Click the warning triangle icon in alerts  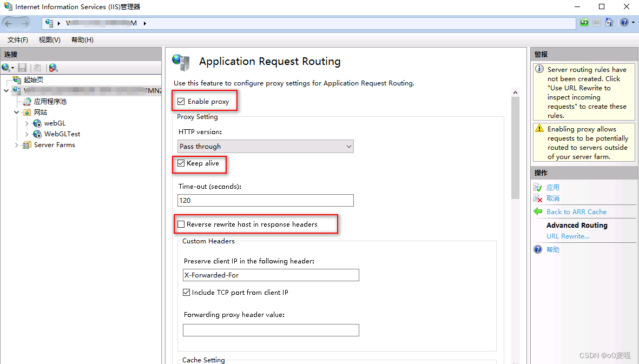point(539,128)
